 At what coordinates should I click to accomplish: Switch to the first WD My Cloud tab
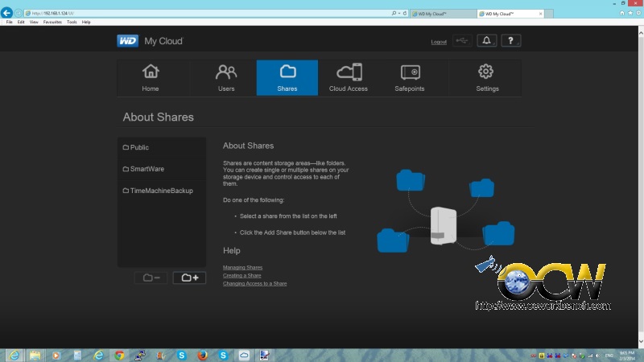[x=443, y=14]
